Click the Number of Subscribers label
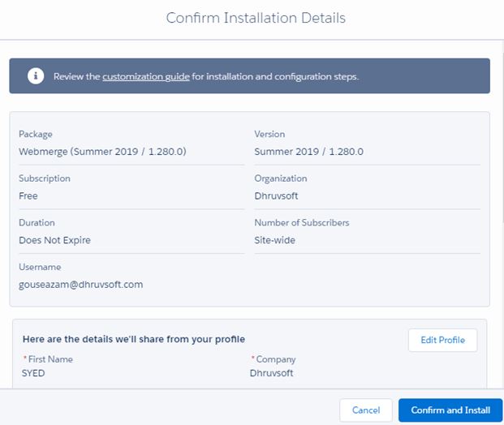504x425 pixels. (302, 222)
